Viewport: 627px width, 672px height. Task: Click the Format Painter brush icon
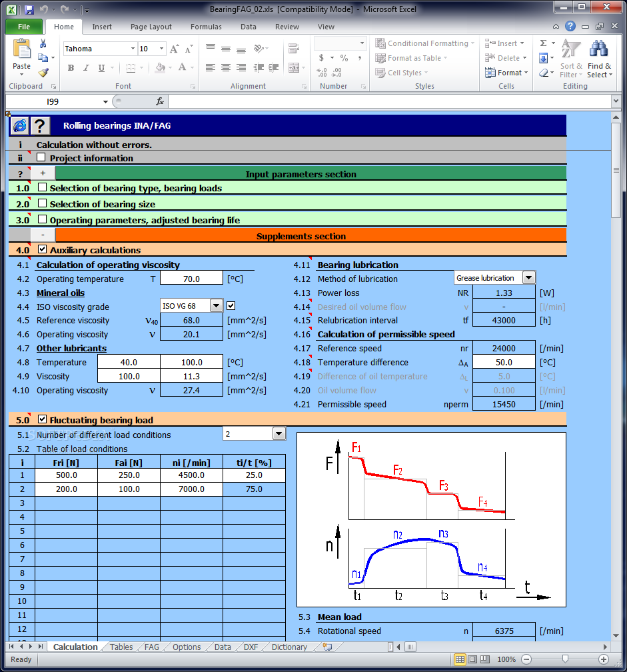(x=43, y=73)
